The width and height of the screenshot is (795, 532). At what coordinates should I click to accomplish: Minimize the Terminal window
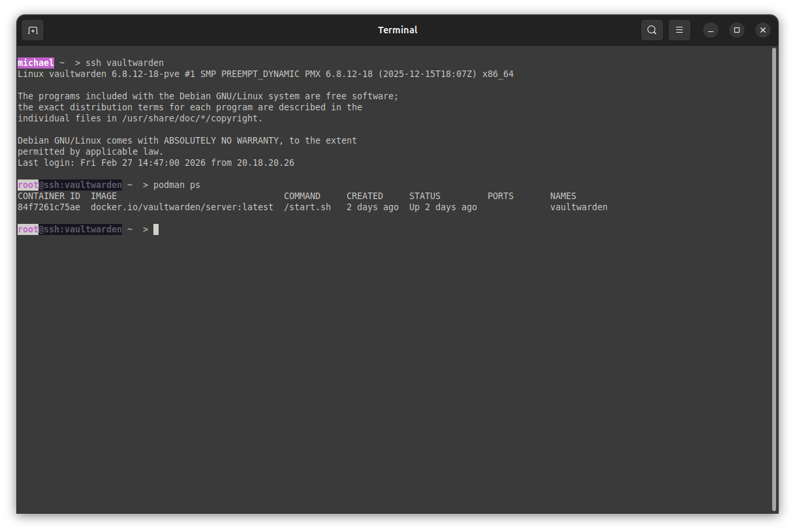tap(710, 30)
